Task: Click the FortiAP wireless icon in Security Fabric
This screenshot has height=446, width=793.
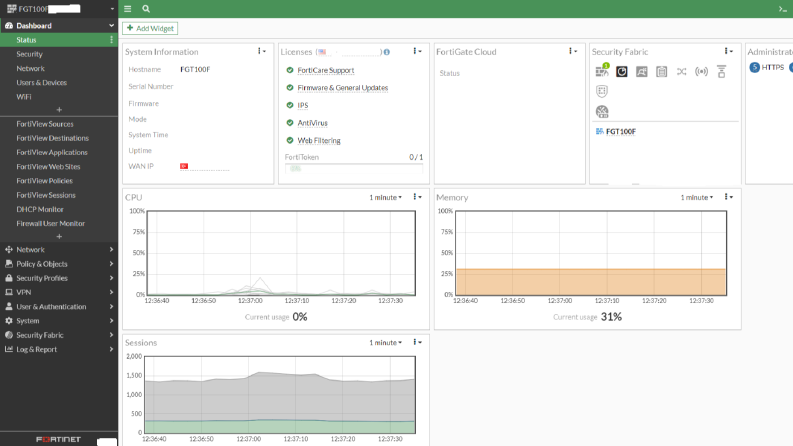Action: [701, 71]
